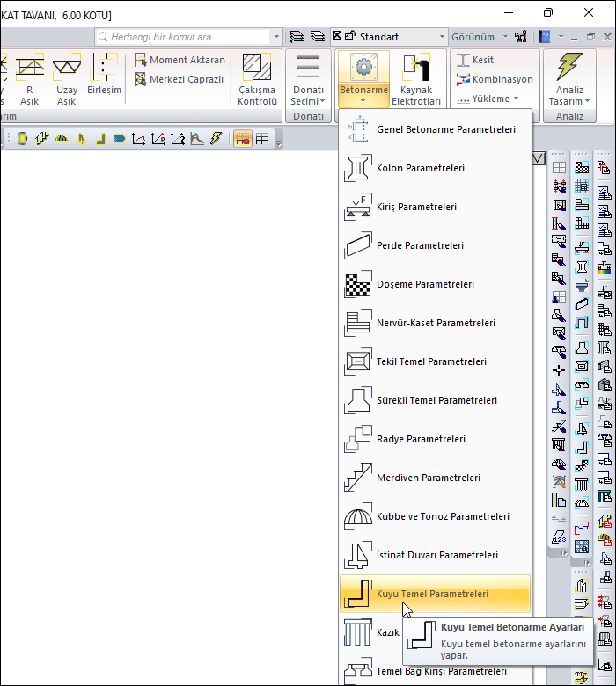The width and height of the screenshot is (616, 686).
Task: Open Perde Parametreleri
Action: pos(436,245)
